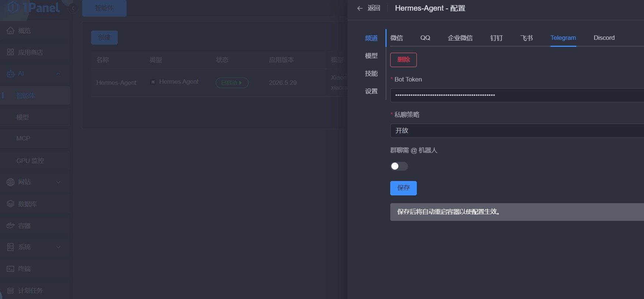Expand the 系统 sidebar menu

58,247
